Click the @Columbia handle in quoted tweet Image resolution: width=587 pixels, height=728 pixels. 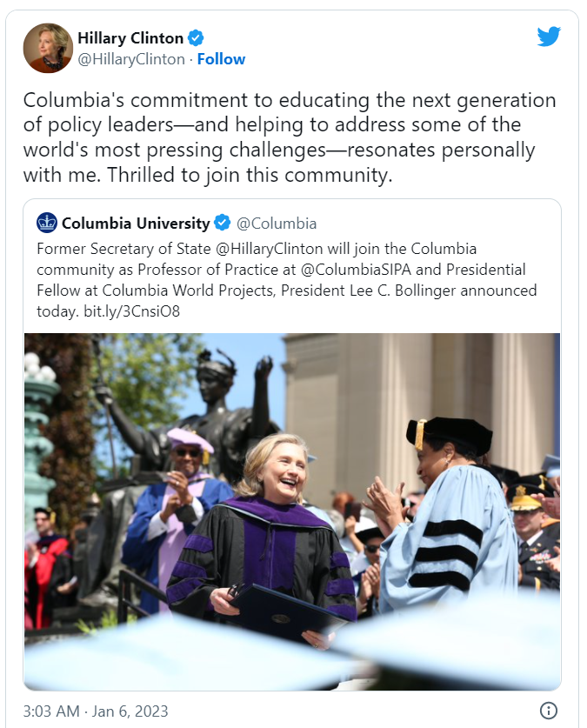[x=277, y=223]
